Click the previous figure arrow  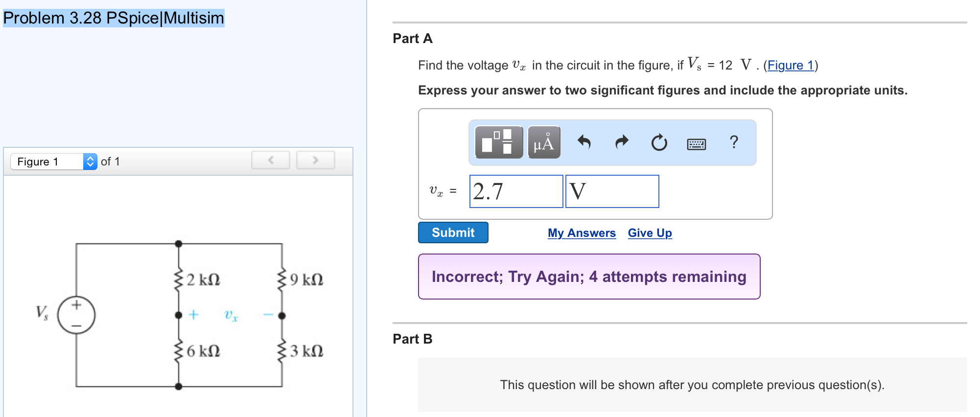[x=270, y=160]
